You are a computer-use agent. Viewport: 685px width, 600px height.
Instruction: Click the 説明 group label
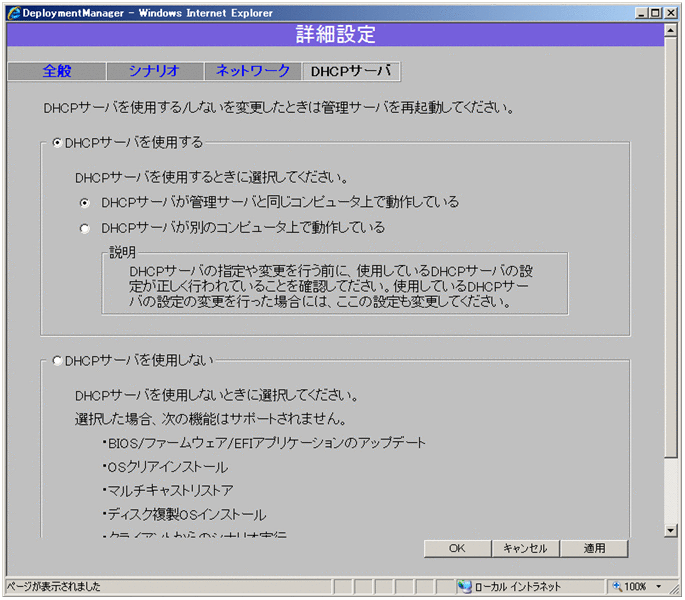click(x=122, y=252)
